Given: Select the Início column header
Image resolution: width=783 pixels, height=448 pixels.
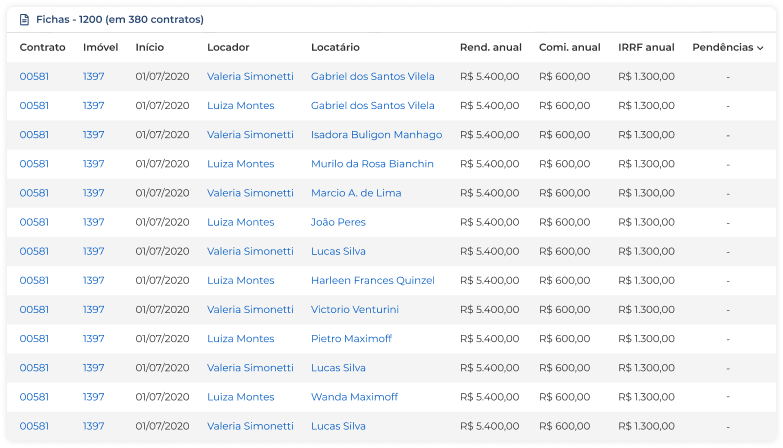Looking at the screenshot, I should pos(149,47).
